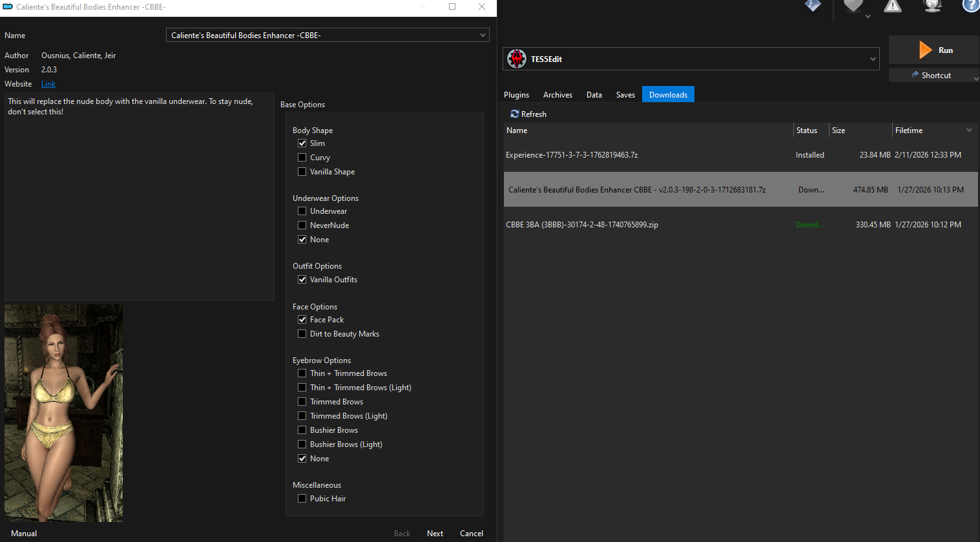This screenshot has width=980, height=542.
Task: Check the Thin + Trimmed Brows option
Action: pos(302,373)
